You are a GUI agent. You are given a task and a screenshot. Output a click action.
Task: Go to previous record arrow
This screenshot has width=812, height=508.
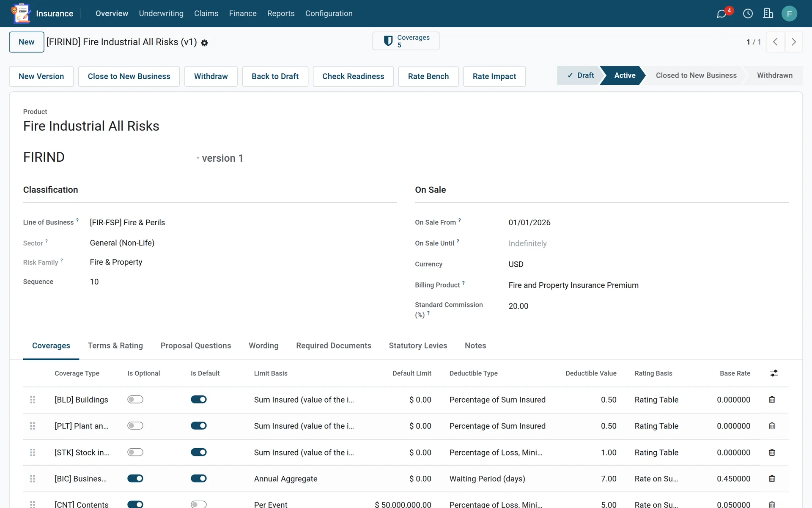coord(775,42)
